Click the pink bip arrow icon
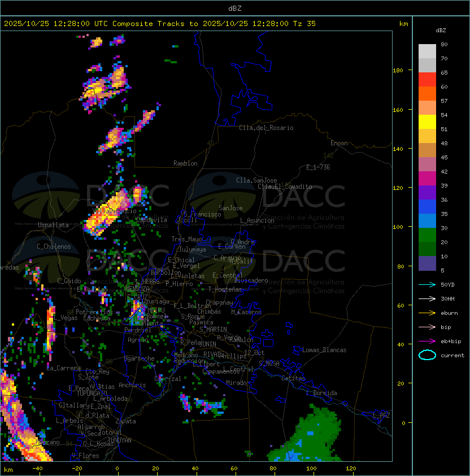470x476 pixels. pos(427,327)
